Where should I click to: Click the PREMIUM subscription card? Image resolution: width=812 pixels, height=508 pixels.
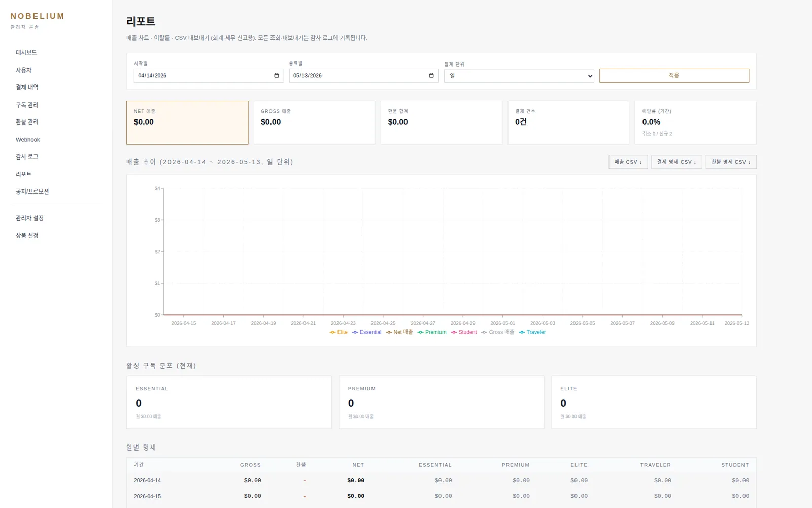coord(442,402)
